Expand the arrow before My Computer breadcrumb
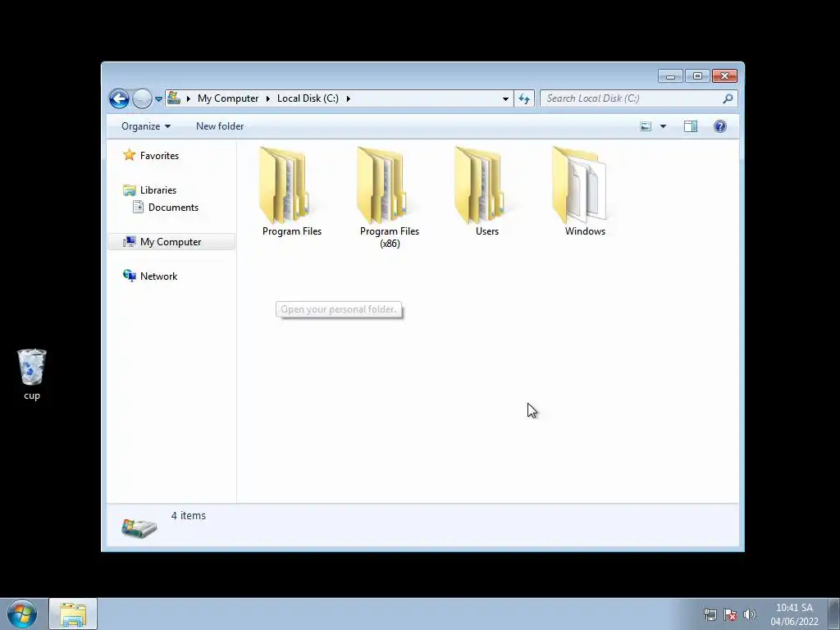This screenshot has height=630, width=840. coord(189,98)
